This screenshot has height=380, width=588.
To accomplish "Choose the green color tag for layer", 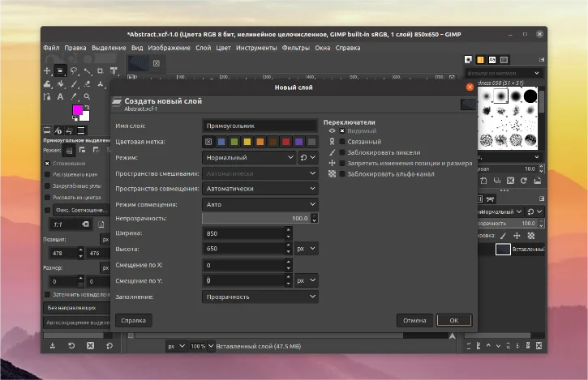I will pos(234,142).
